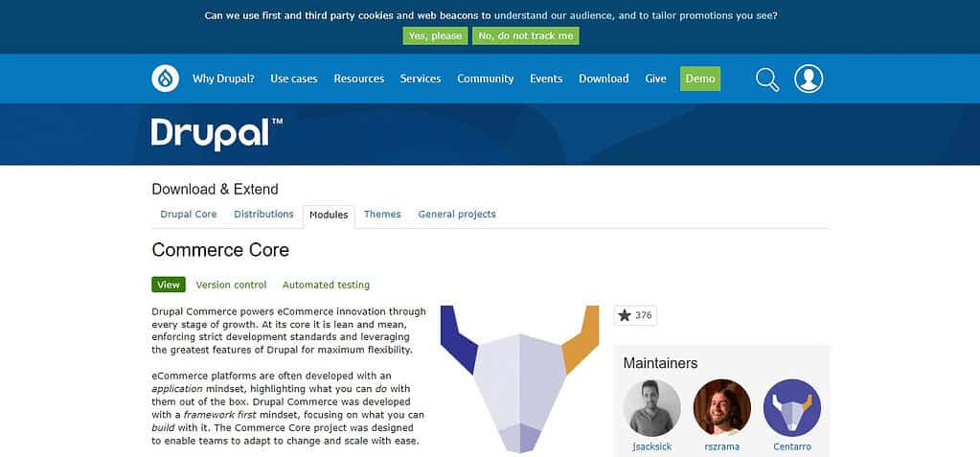Click the large Drupal wordmark logo
The width and height of the screenshot is (980, 457).
click(217, 134)
